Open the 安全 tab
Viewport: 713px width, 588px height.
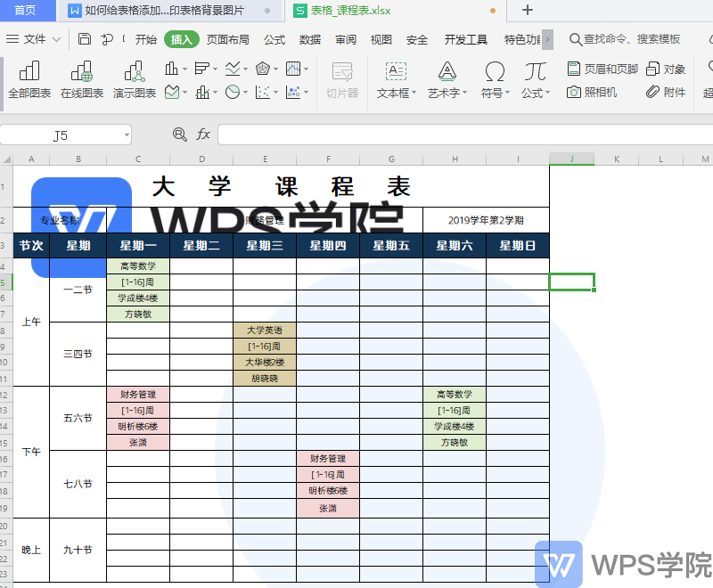tap(417, 39)
